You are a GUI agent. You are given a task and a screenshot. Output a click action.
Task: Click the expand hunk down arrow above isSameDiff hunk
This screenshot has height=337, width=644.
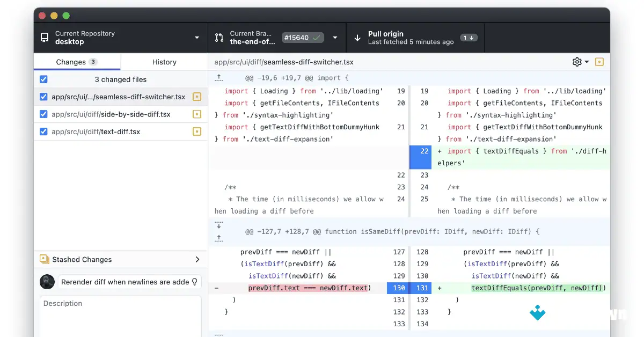tap(218, 225)
